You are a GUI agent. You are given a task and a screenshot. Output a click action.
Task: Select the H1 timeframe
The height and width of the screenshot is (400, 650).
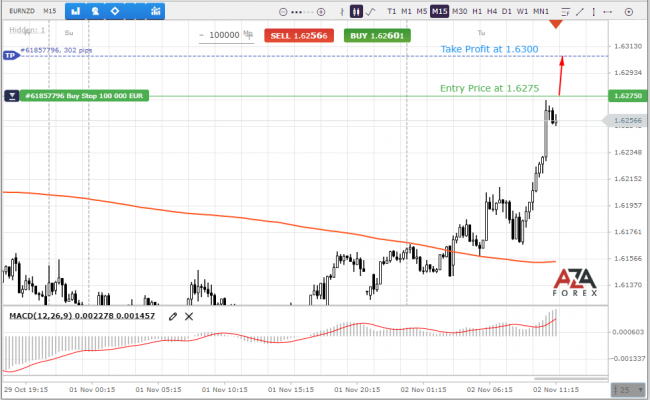477,11
